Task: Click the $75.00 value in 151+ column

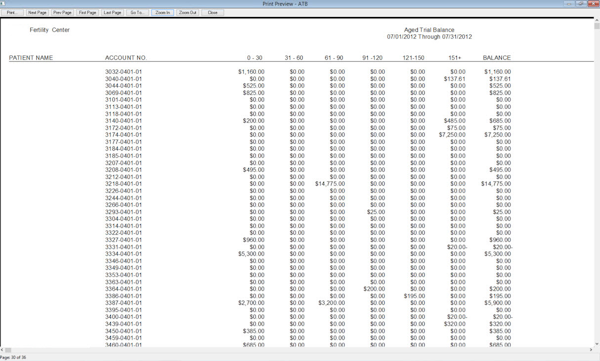Action: (x=456, y=128)
